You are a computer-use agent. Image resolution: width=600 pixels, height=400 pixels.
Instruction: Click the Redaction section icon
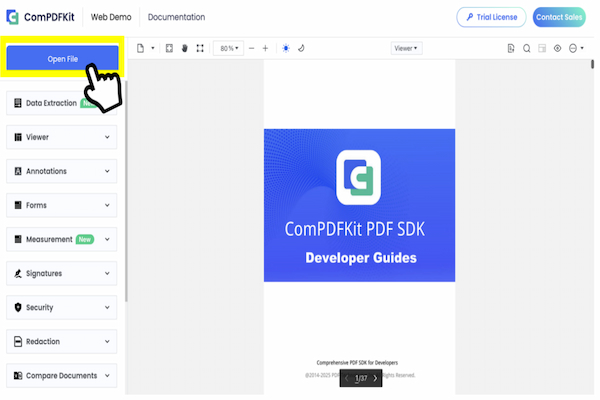pos(18,341)
